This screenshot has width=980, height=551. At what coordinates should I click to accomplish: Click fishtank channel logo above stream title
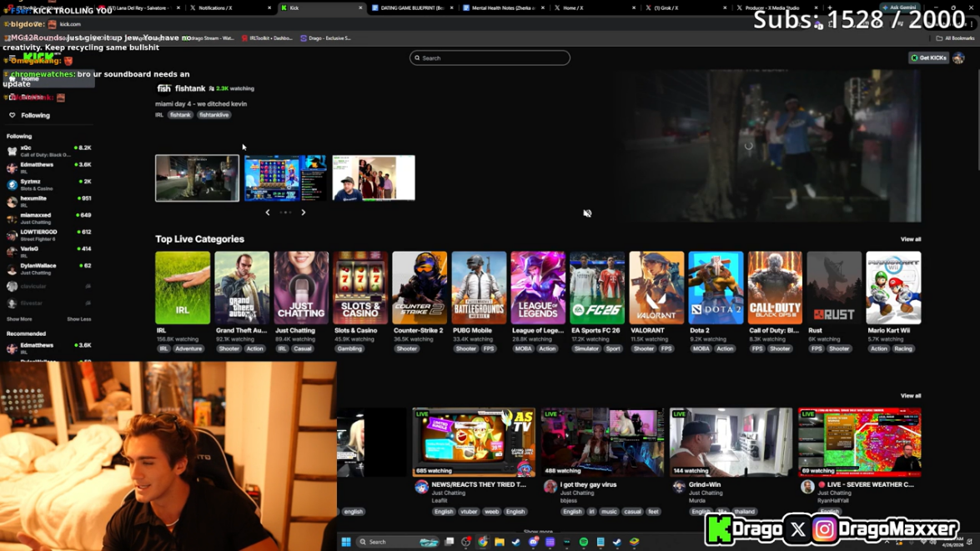[163, 88]
